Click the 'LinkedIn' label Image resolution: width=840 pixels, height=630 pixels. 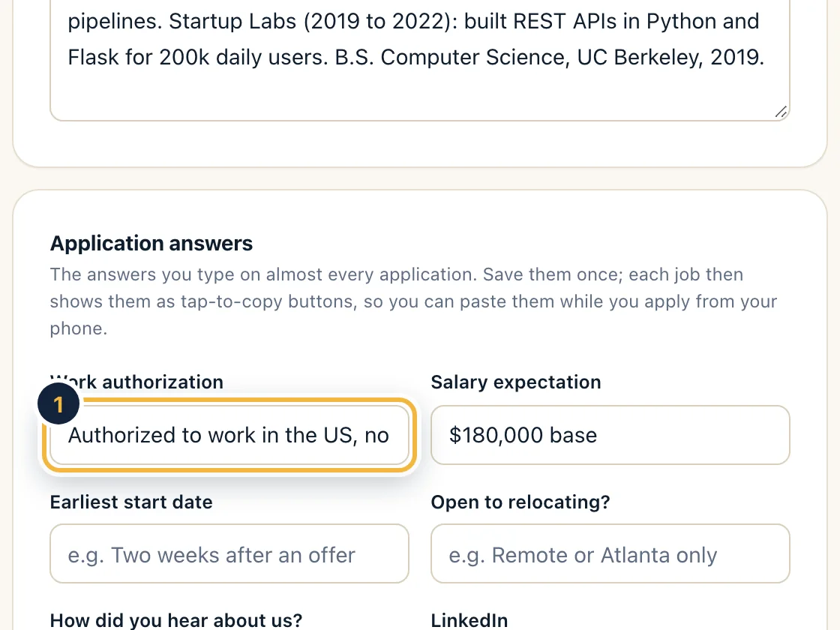[x=469, y=620]
